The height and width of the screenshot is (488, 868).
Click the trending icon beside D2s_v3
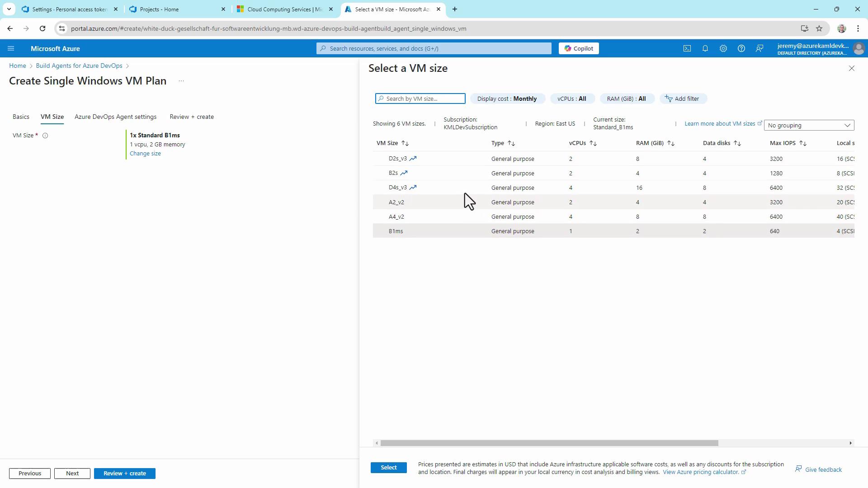[413, 159]
